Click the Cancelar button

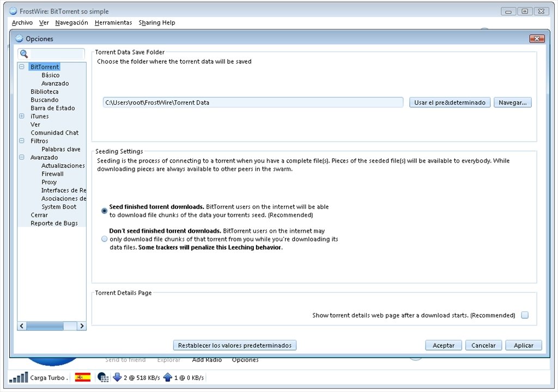click(x=483, y=345)
